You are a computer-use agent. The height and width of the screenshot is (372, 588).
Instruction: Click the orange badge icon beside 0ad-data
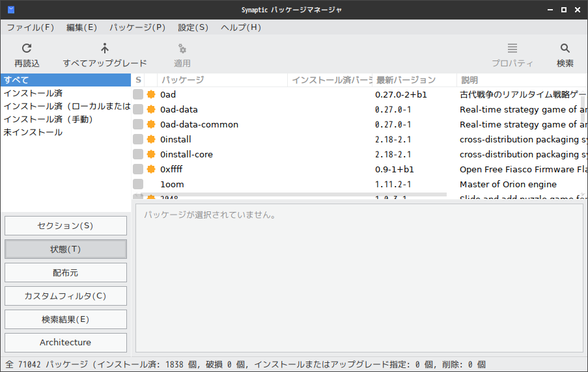151,109
